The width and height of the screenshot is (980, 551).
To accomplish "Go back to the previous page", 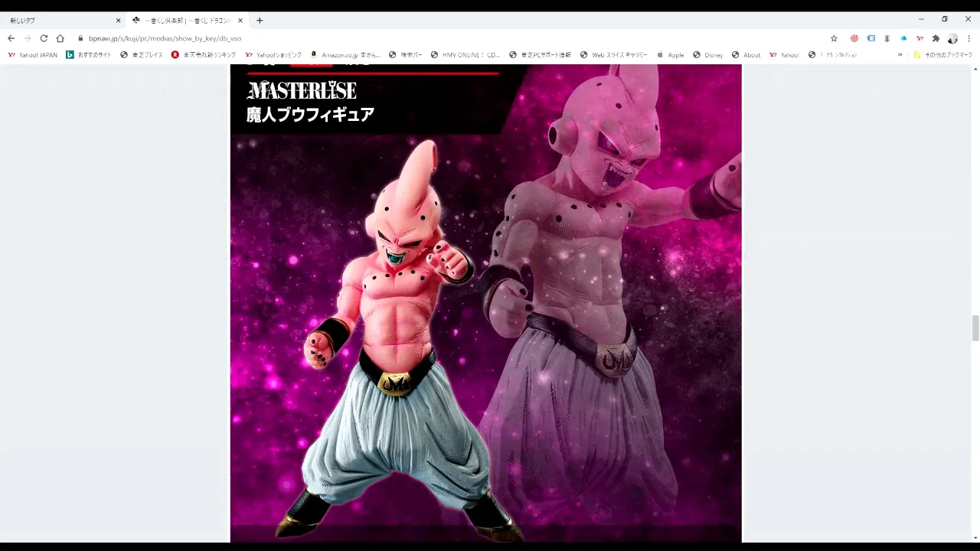I will [x=11, y=38].
